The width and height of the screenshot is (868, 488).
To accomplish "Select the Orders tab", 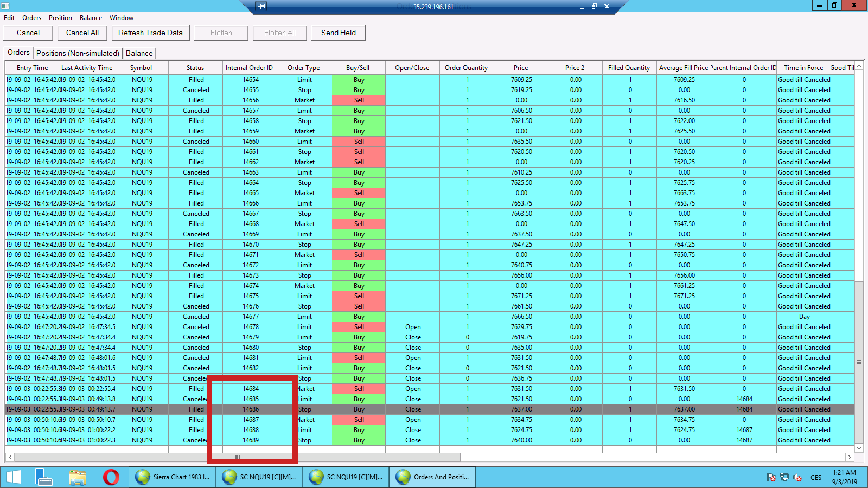I will tap(19, 53).
